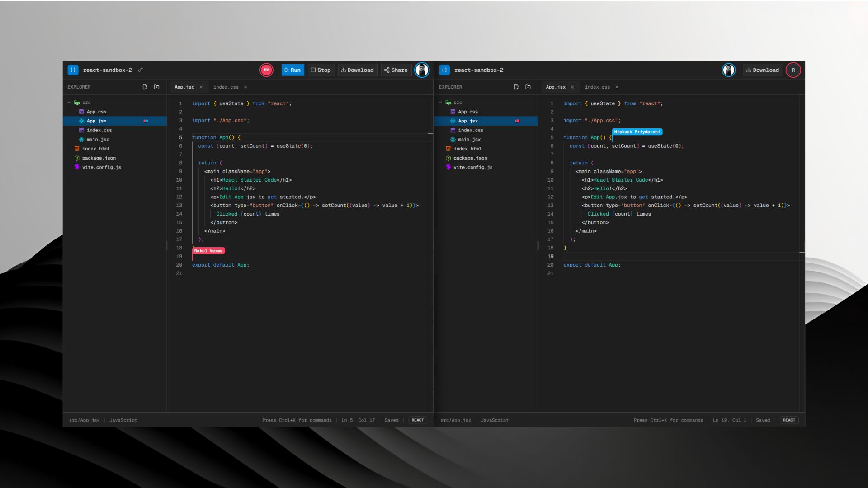Click the red RV collaborator avatar

pyautogui.click(x=266, y=70)
